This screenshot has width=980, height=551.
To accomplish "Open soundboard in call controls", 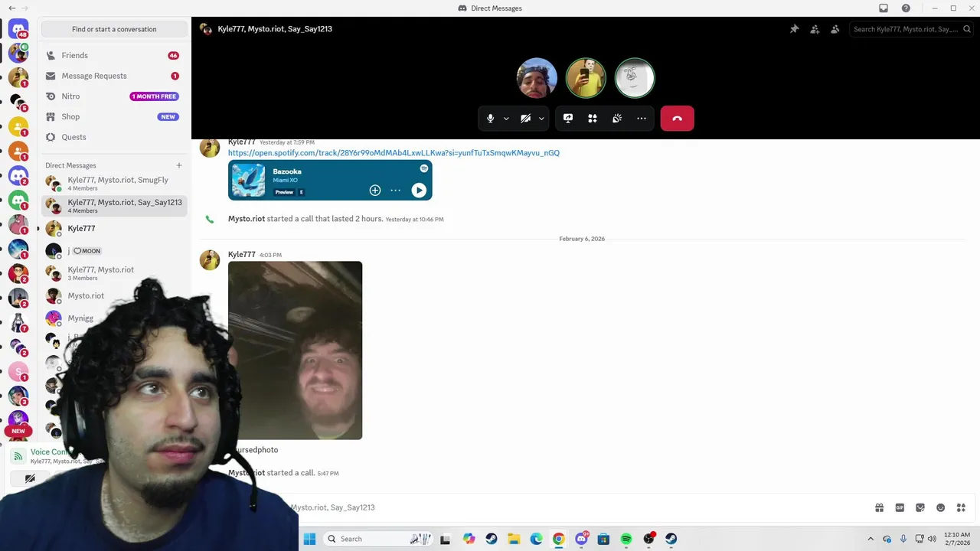I will 617,119.
